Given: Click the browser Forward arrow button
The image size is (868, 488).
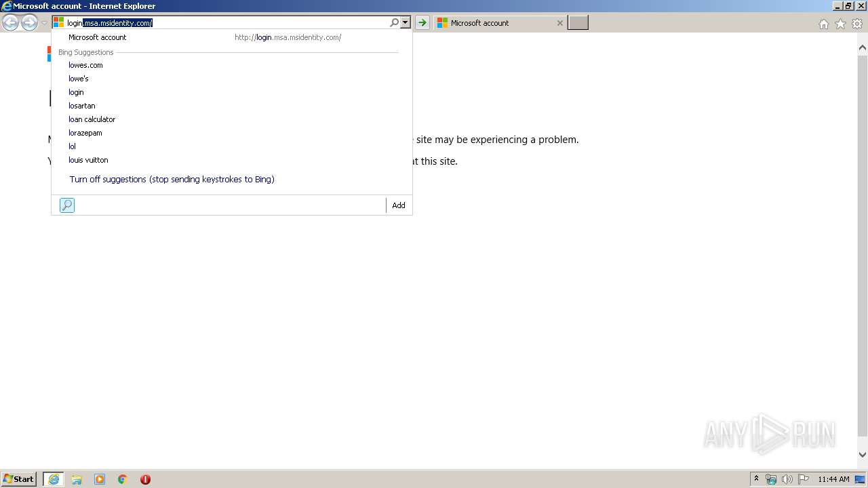Looking at the screenshot, I should [x=29, y=23].
